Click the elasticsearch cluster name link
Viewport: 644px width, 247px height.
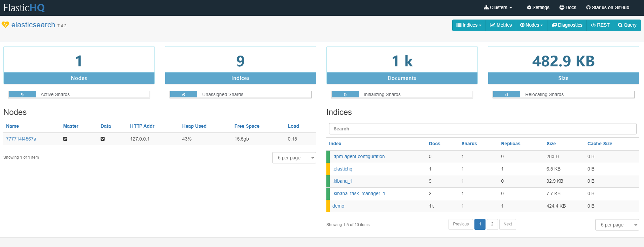click(x=33, y=25)
